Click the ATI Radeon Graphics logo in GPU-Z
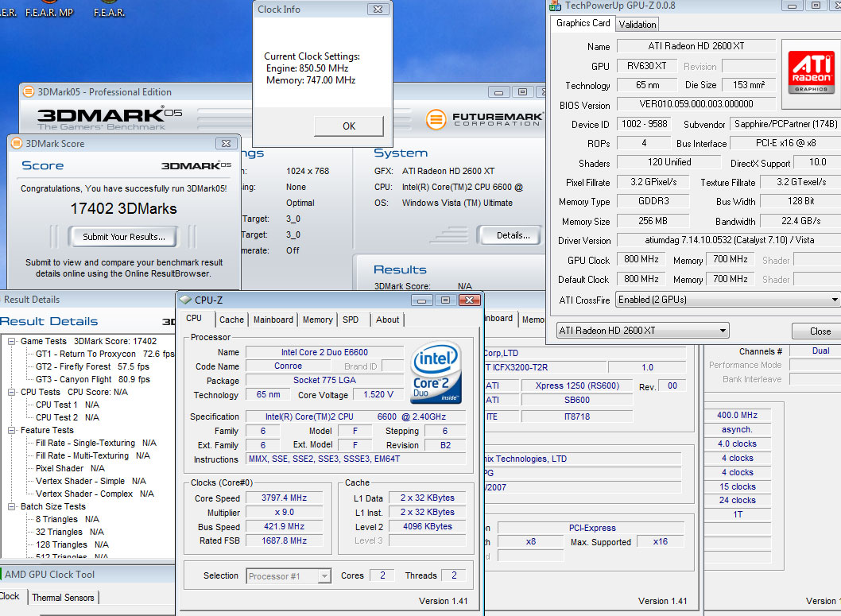The height and width of the screenshot is (616, 841). pos(811,72)
